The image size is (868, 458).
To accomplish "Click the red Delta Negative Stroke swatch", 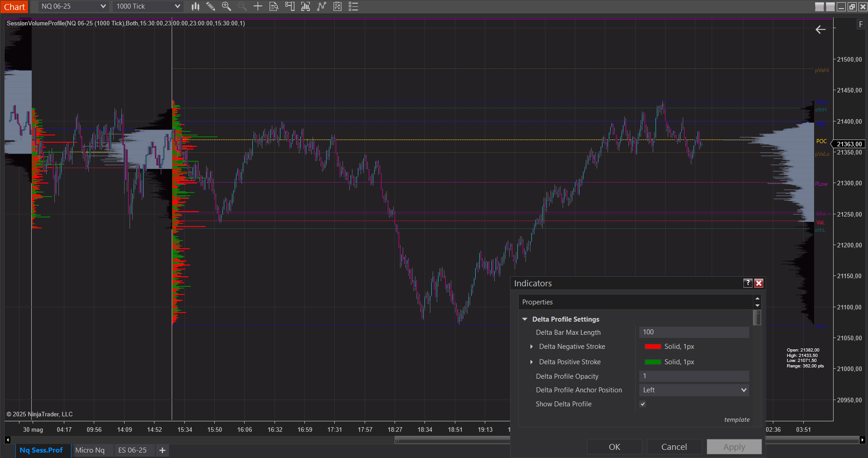I will [653, 347].
